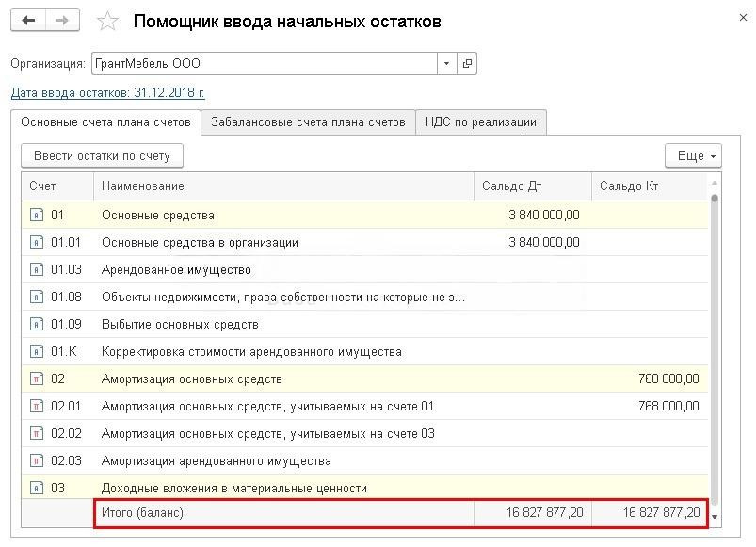The image size is (756, 547).
Task: Select the account 01.03 row icon
Action: coord(37,269)
